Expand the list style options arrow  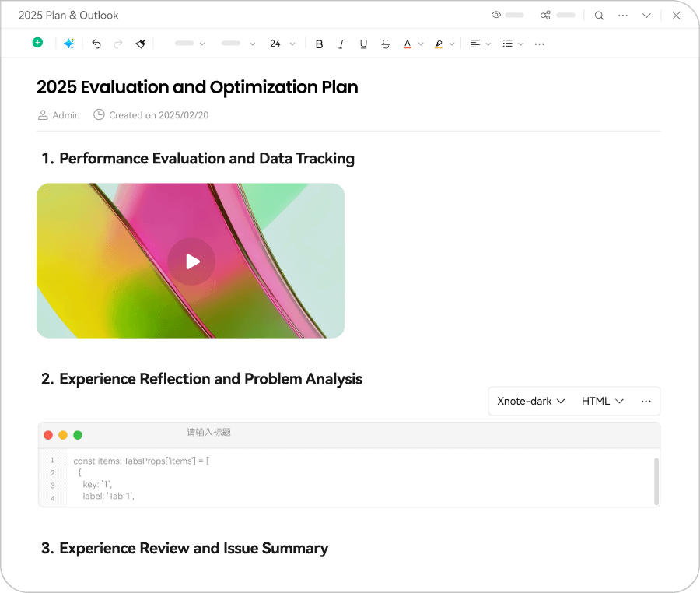pos(520,44)
